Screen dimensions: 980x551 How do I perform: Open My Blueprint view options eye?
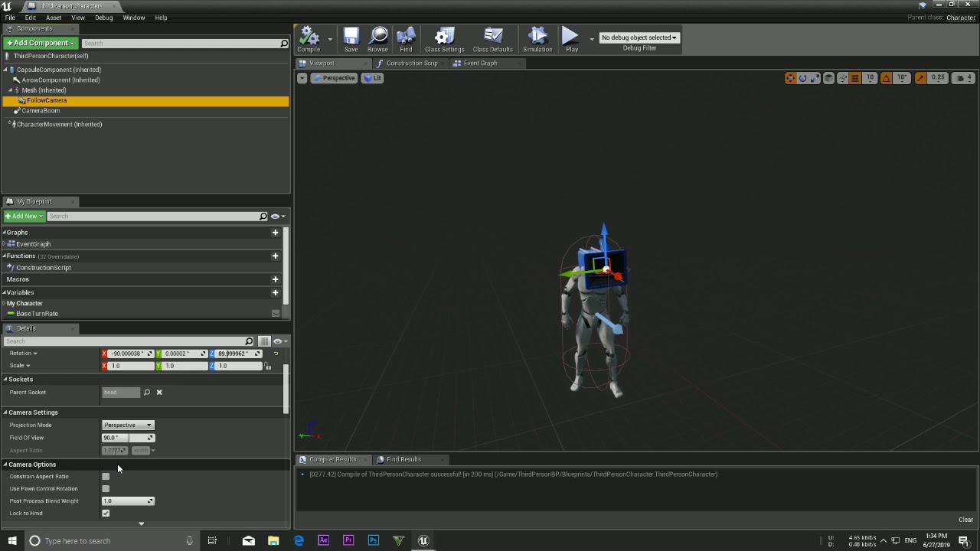pyautogui.click(x=277, y=217)
